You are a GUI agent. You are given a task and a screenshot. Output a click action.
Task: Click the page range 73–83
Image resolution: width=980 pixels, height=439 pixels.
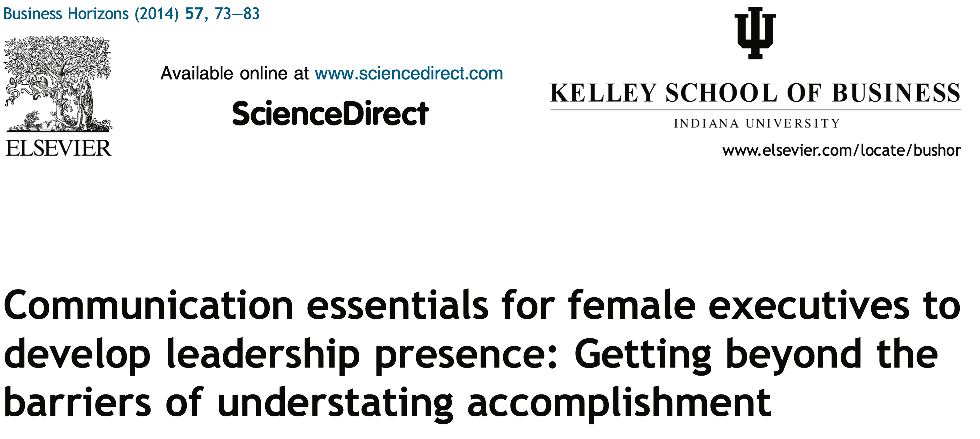pyautogui.click(x=237, y=14)
